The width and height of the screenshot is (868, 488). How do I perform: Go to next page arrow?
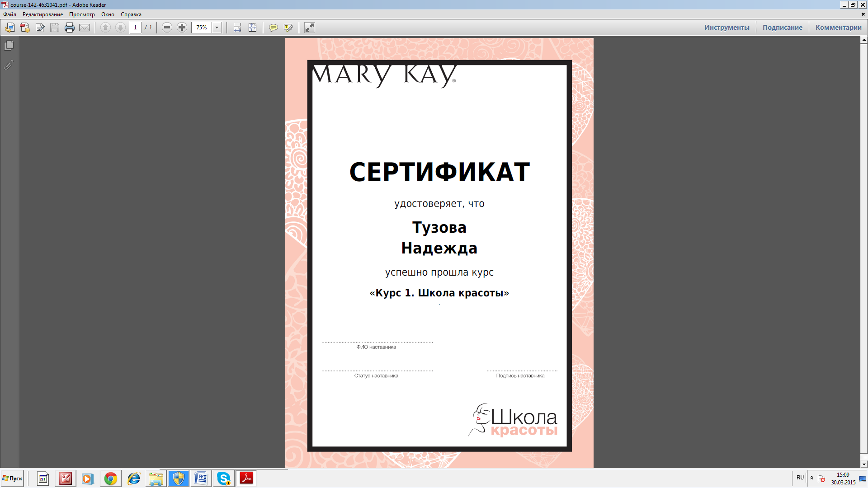click(x=120, y=28)
